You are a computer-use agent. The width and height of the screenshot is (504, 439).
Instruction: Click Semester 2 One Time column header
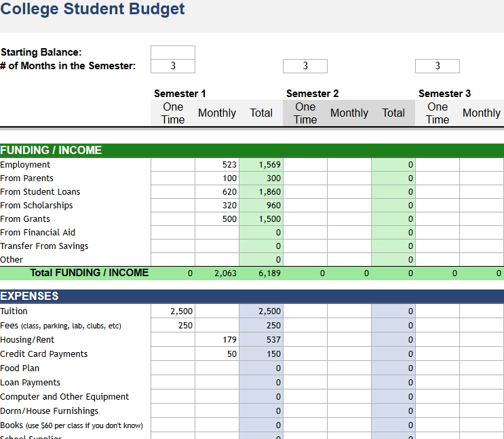coord(305,113)
